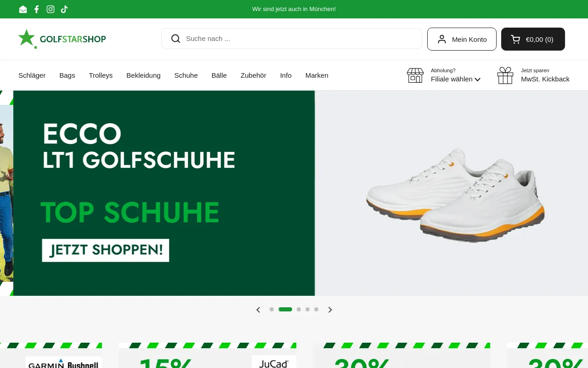Open the TikTok icon link
This screenshot has height=368, width=588.
(64, 9)
